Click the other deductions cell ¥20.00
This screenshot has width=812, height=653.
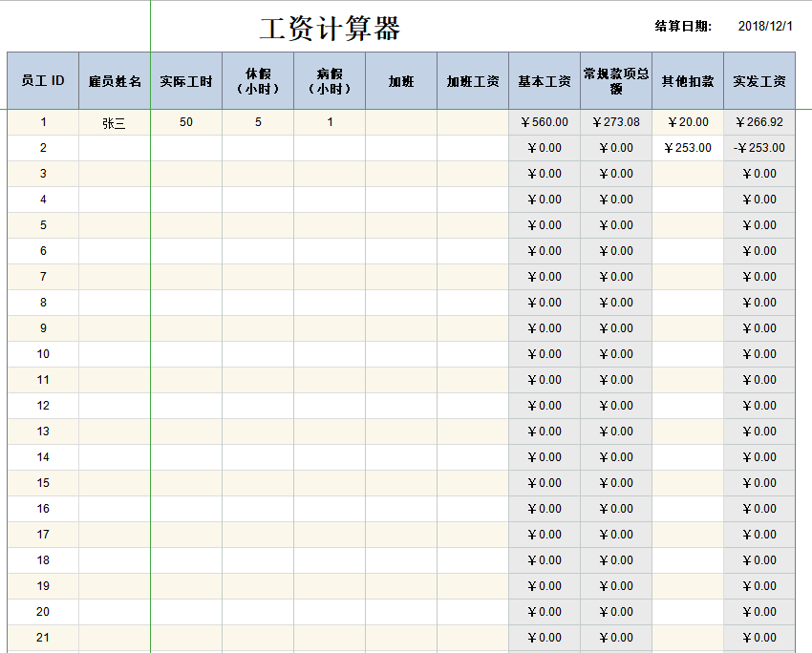point(688,122)
